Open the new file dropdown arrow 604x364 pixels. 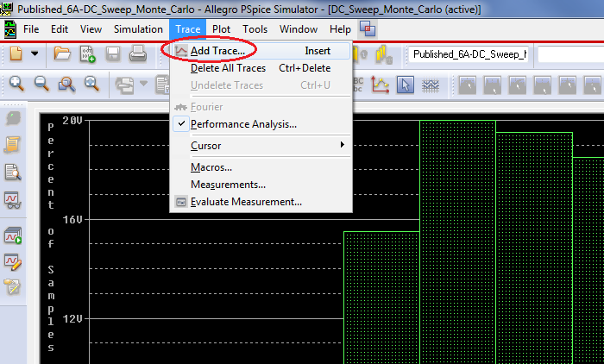[35, 54]
